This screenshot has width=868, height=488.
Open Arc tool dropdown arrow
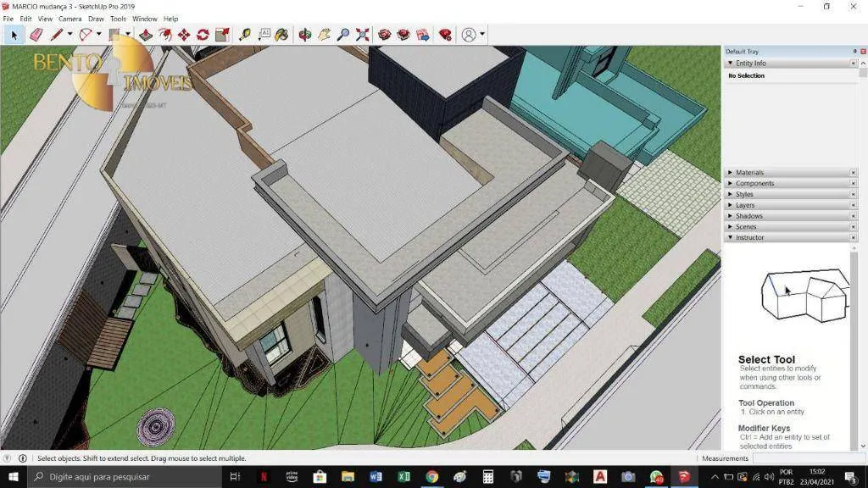click(98, 34)
